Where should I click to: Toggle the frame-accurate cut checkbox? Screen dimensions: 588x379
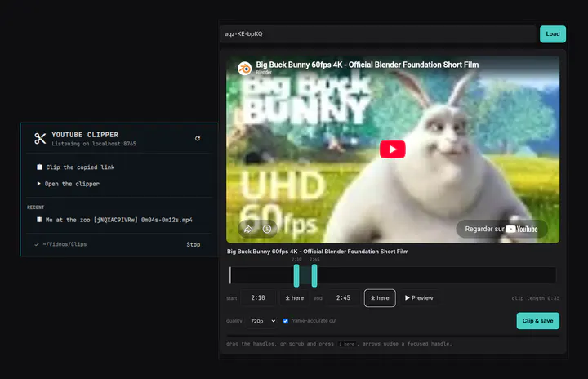click(x=285, y=321)
